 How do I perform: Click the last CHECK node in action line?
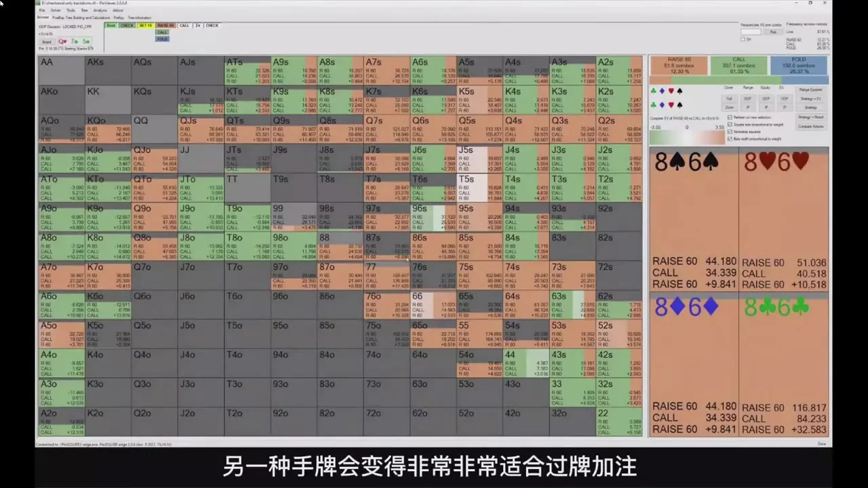coord(212,26)
